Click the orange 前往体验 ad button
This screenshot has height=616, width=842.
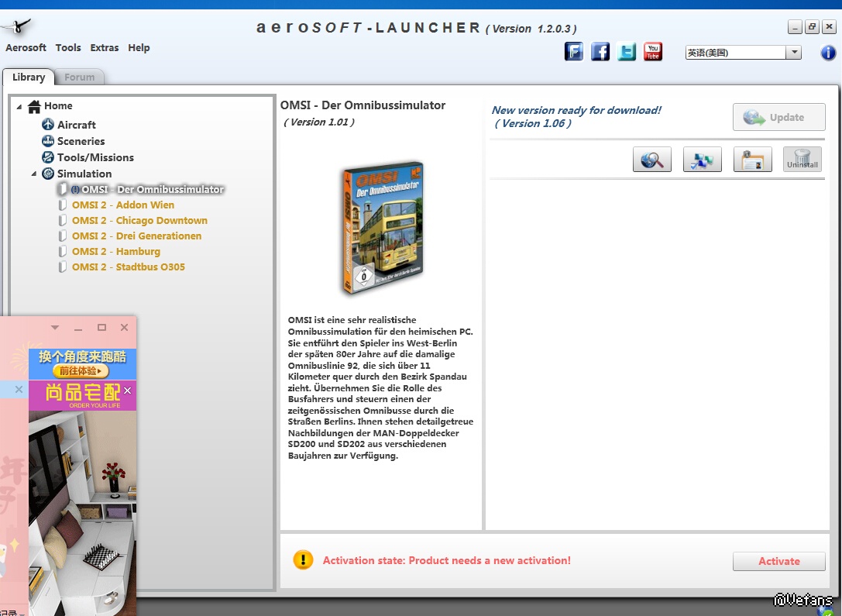(x=81, y=370)
